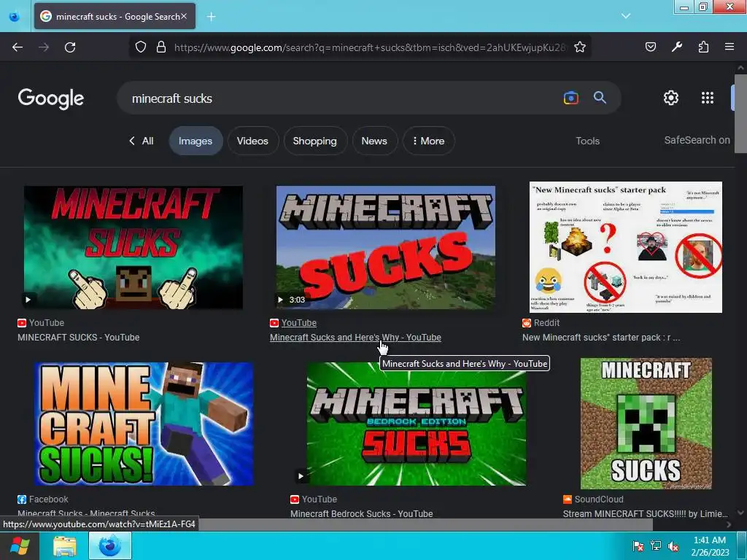Open the Windows Start menu
Image resolution: width=747 pixels, height=560 pixels.
point(20,545)
